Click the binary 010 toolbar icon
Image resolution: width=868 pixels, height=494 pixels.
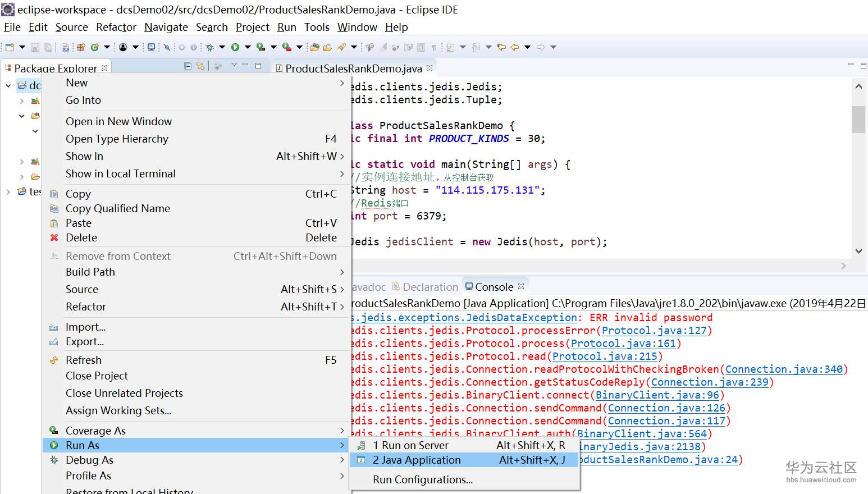66,47
